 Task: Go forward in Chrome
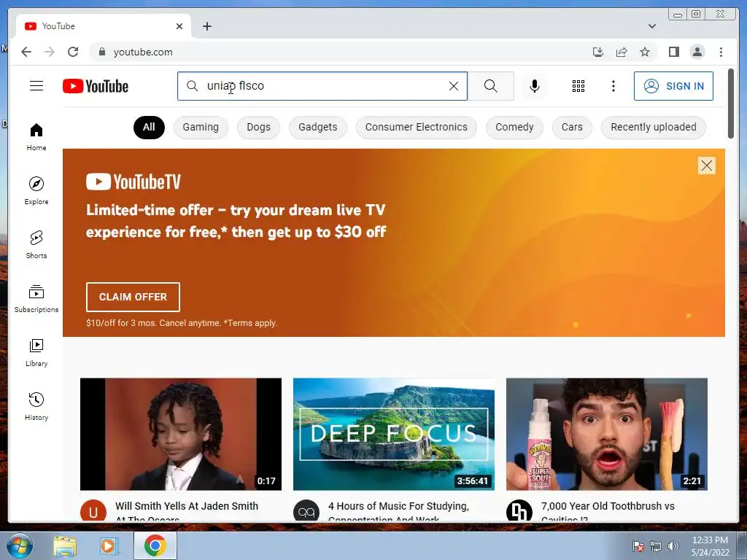pos(50,52)
